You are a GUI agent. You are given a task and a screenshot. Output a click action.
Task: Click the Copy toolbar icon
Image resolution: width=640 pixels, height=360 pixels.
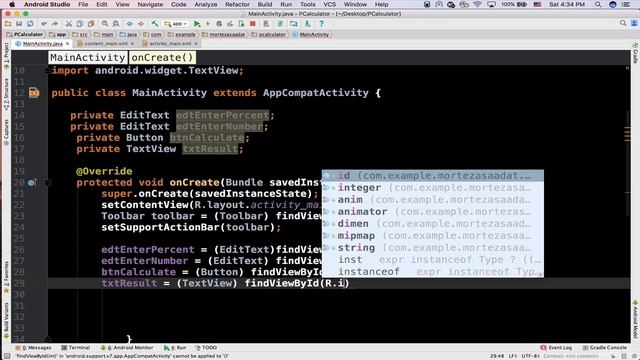80,24
